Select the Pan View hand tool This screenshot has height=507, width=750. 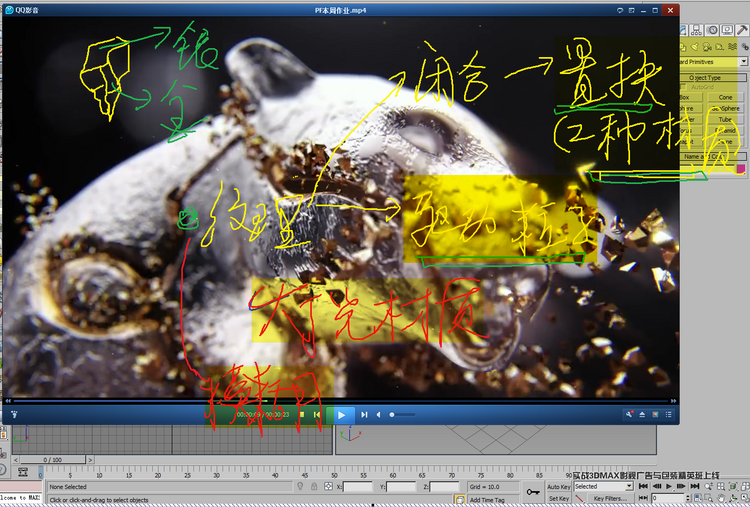pyautogui.click(x=721, y=498)
